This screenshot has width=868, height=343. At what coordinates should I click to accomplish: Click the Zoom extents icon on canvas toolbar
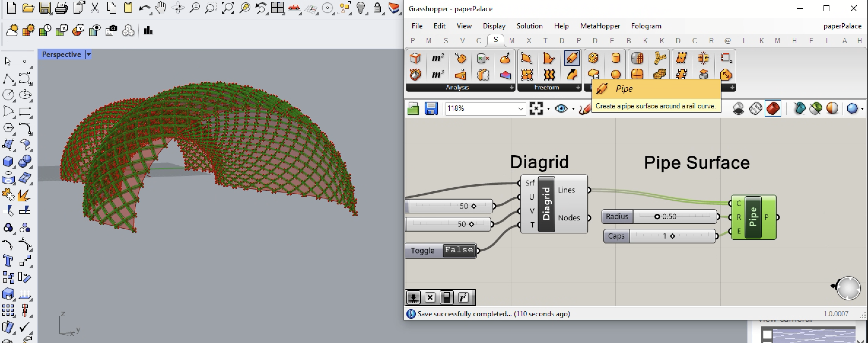click(x=536, y=108)
